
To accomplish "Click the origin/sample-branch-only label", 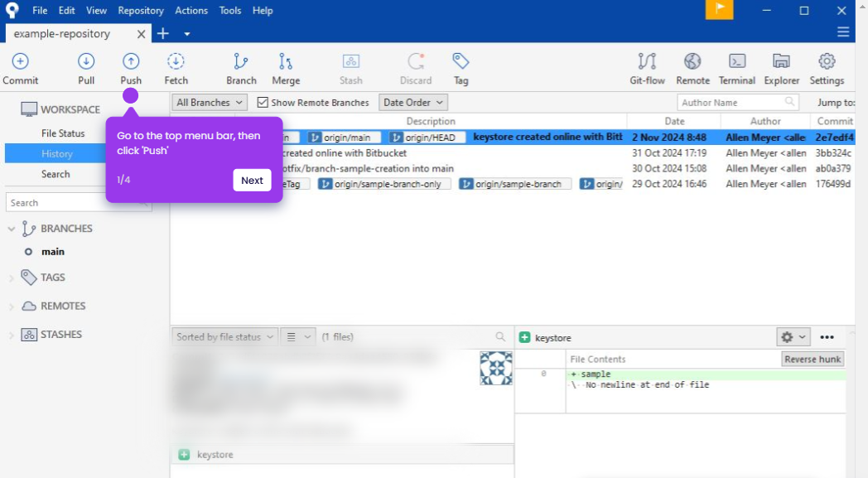I will pos(383,184).
